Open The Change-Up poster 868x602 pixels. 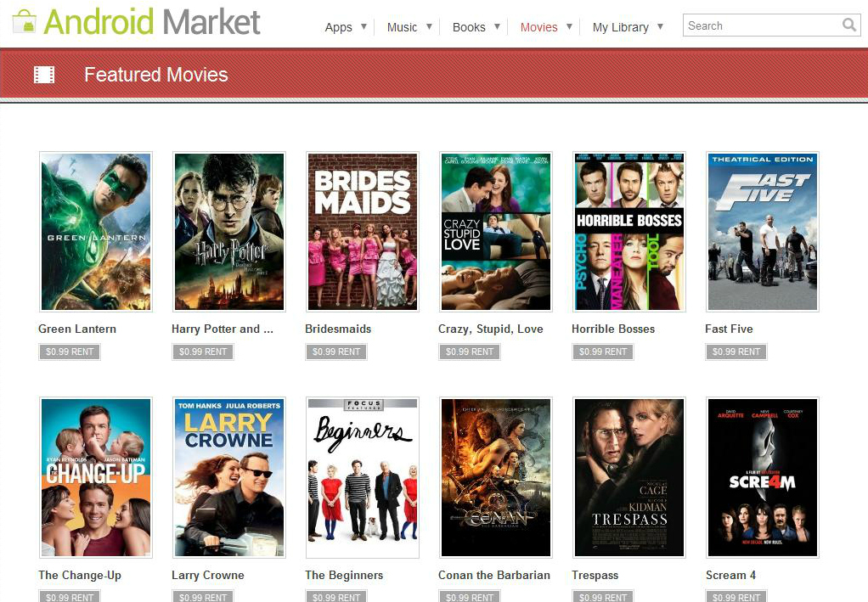pos(96,477)
